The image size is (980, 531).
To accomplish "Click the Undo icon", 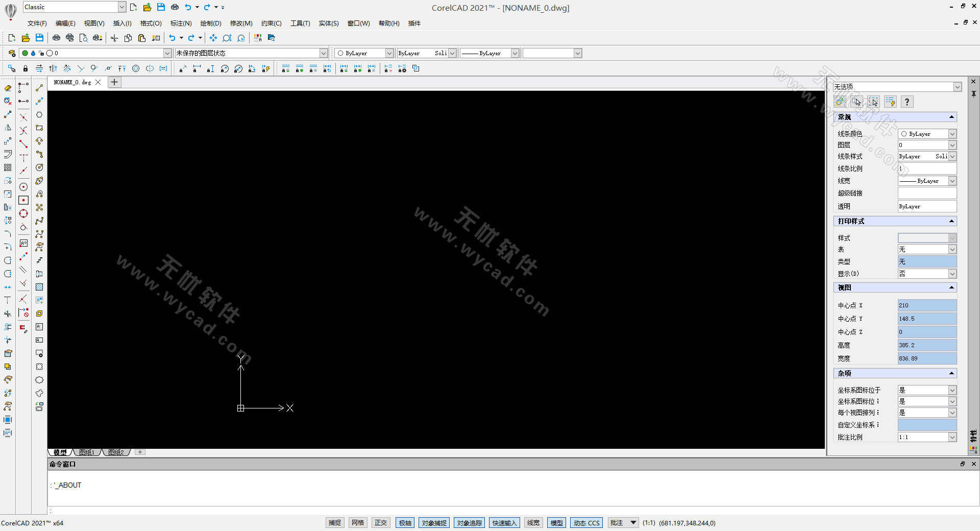I will [173, 38].
